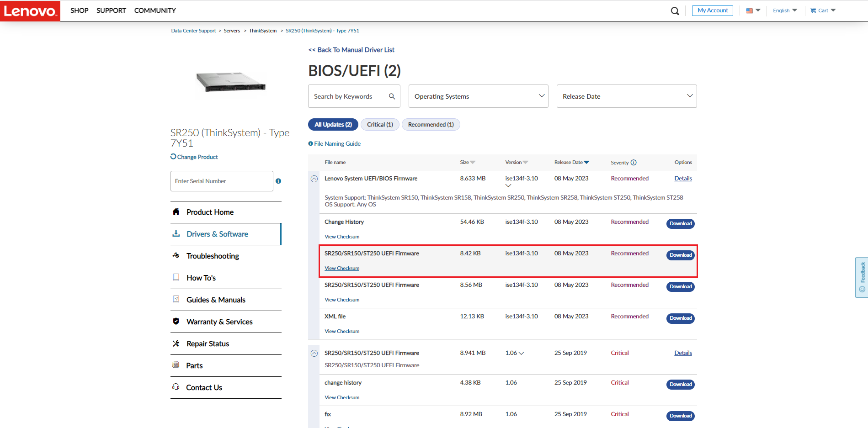Click the Enter Serial Number field
Screen dimensions: 868x428
pos(222,181)
